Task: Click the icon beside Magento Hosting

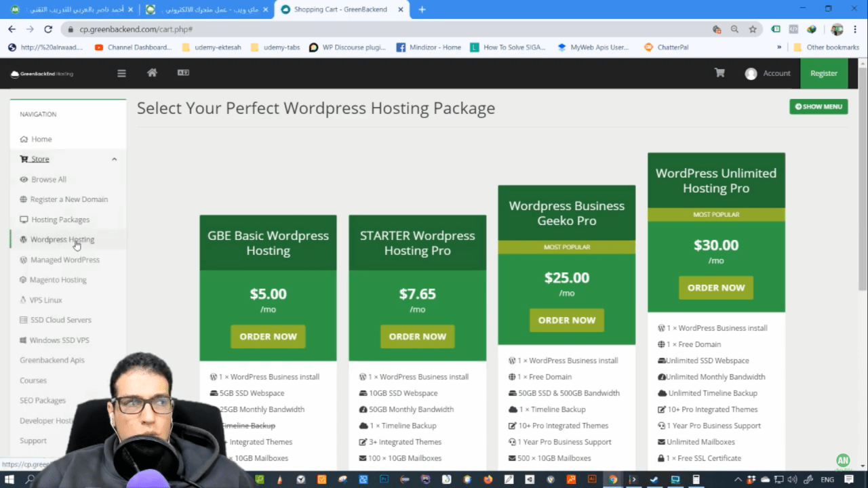Action: (x=24, y=280)
